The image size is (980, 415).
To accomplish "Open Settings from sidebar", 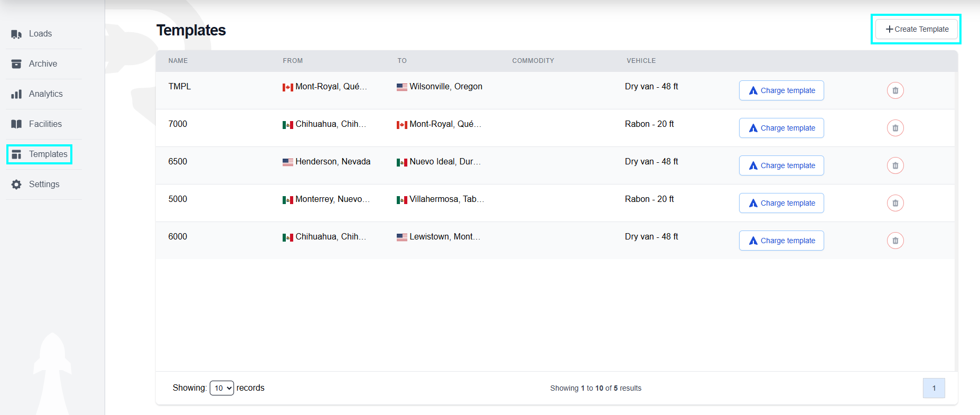I will (x=44, y=185).
